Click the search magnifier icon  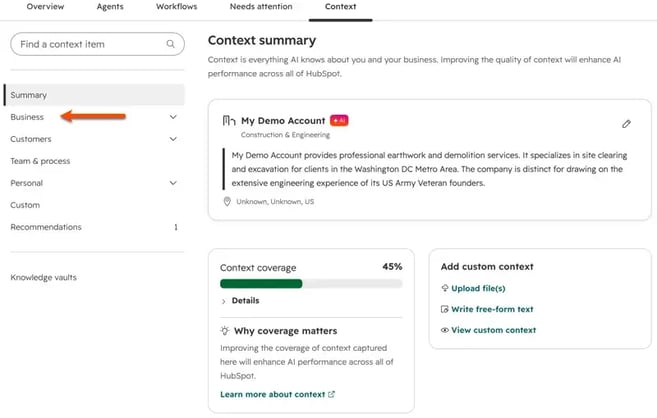click(x=171, y=44)
